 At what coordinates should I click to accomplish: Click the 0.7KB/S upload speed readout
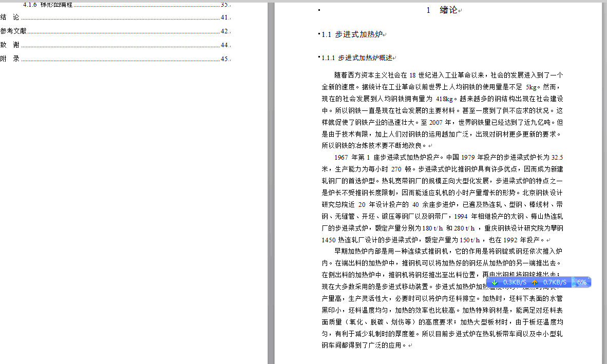click(554, 282)
